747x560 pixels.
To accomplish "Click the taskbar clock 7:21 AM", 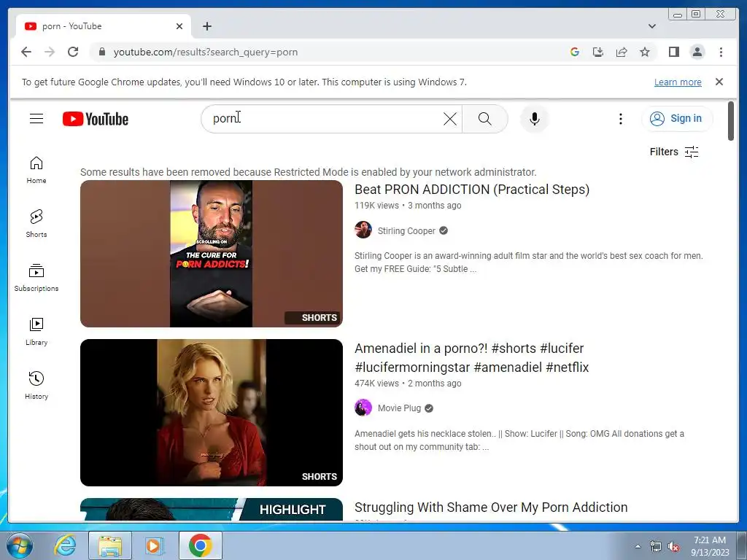I will (710, 540).
